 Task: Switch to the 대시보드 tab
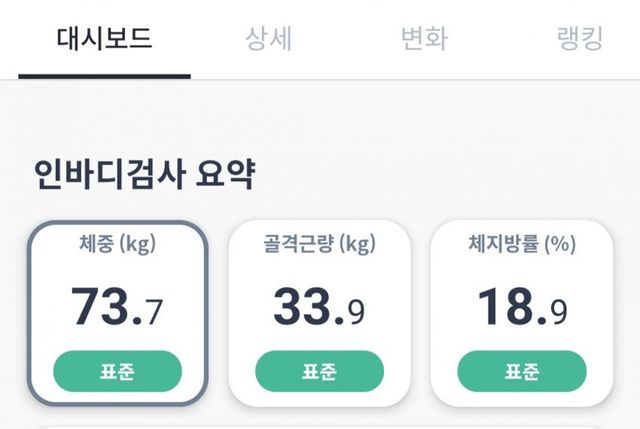[104, 39]
